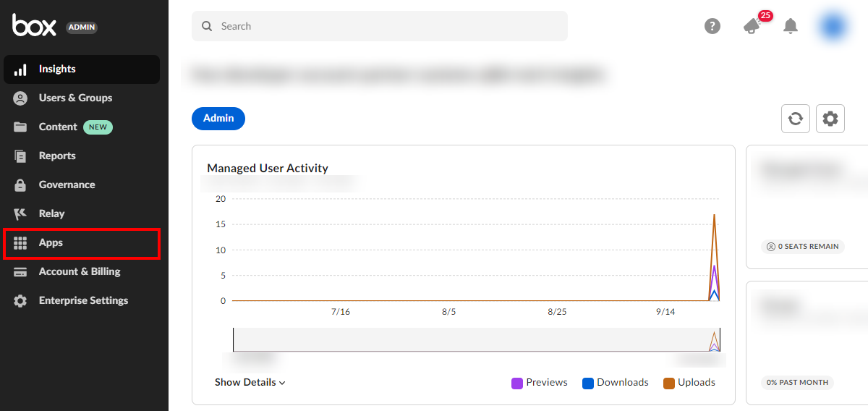Open Users & Groups from the sidebar icon

pyautogui.click(x=20, y=98)
